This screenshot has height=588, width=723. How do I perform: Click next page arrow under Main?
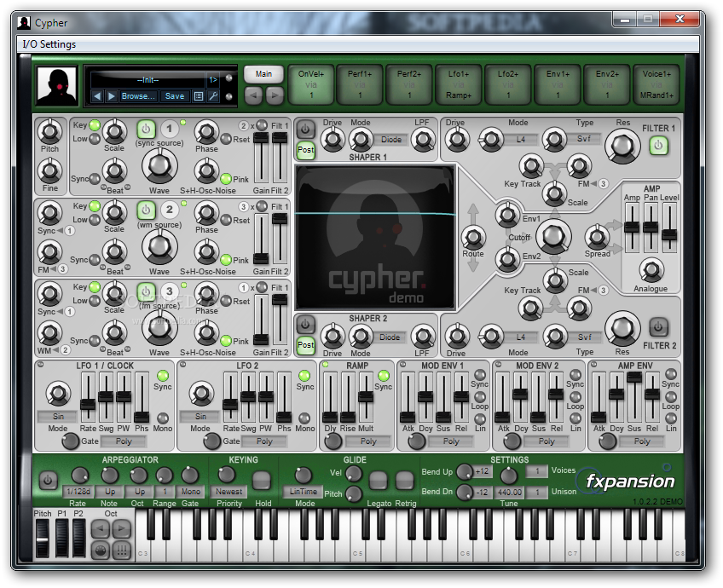point(275,95)
